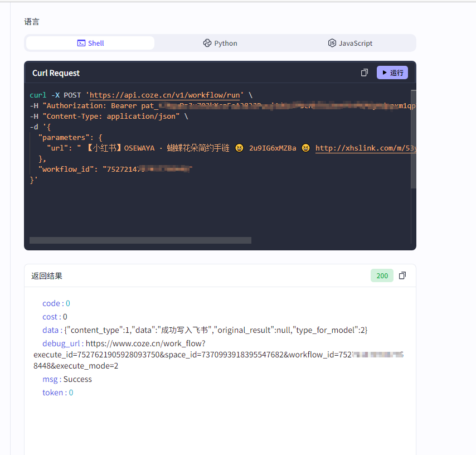
Task: Click the workflow_id value in request
Action: pos(147,170)
